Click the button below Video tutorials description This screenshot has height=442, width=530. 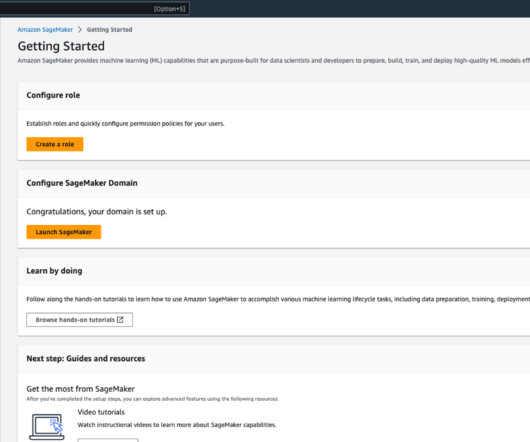tap(108, 440)
